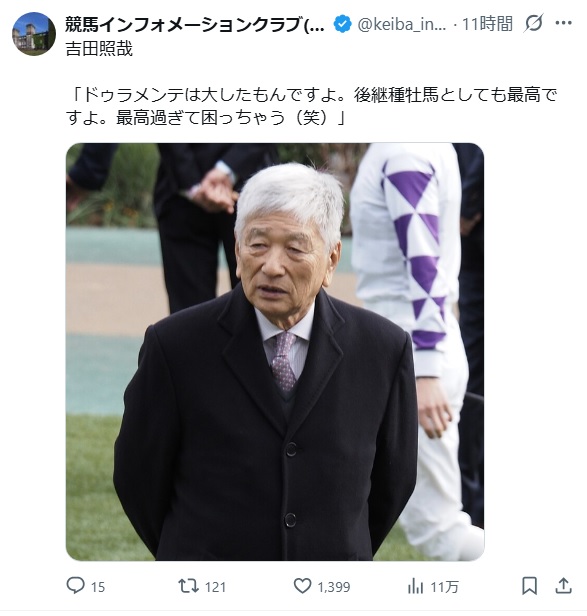Click the quoted ドゥラメンテ tweet text
Viewport: 587px width, 616px height.
[312, 106]
